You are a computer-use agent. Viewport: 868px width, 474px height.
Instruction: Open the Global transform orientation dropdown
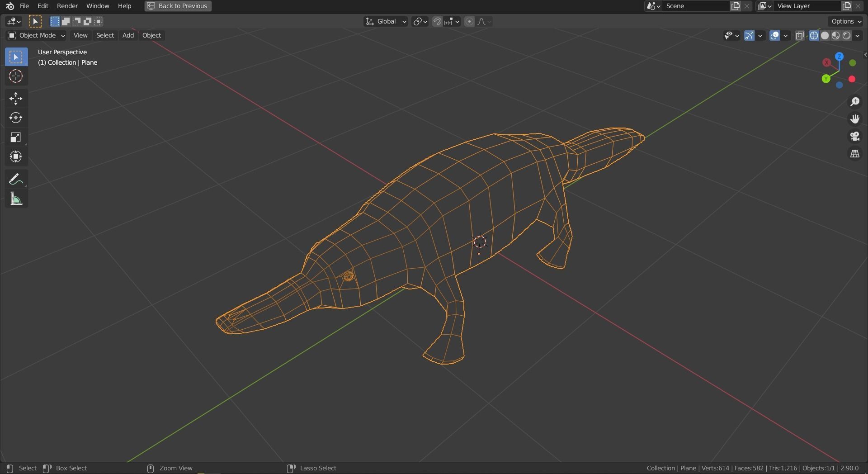coord(386,21)
